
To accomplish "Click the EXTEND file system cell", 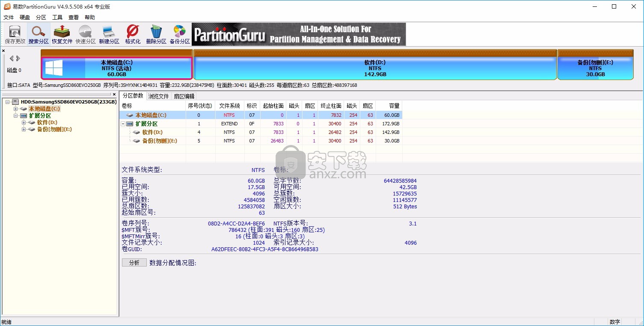I will click(230, 124).
